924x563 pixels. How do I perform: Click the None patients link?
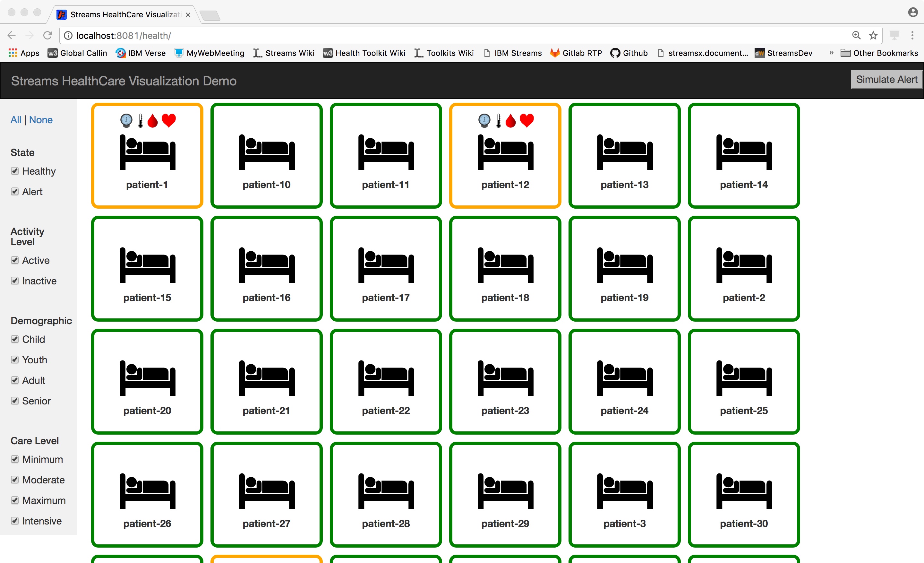click(x=41, y=119)
